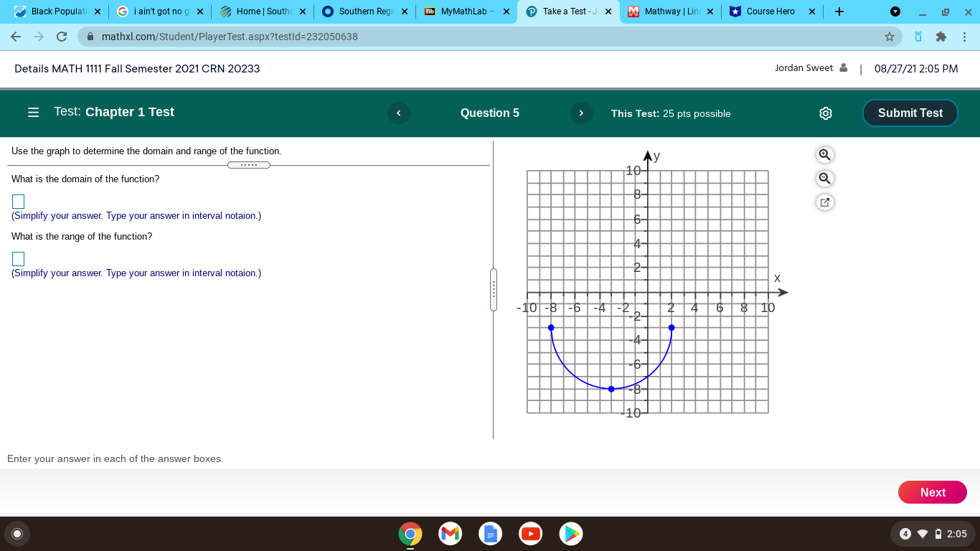The height and width of the screenshot is (551, 980).
Task: Switch to the Course Hero tab
Action: pos(773,11)
